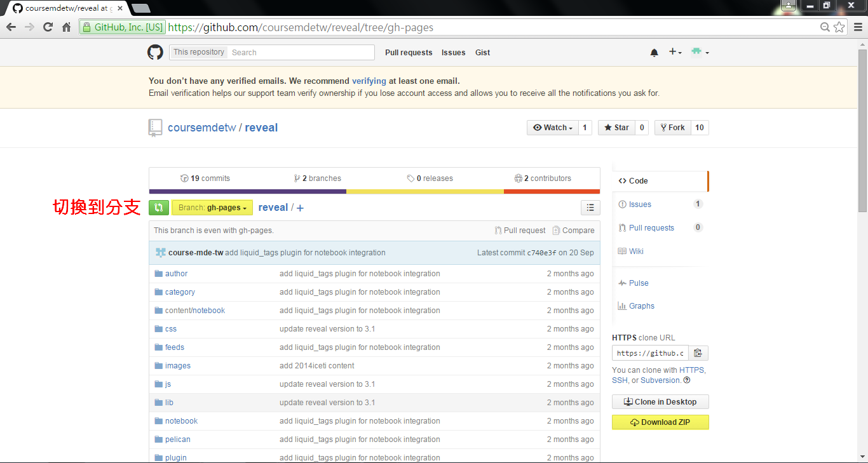Click the zoom magnifier icon in address bar
Screen dimensions: 868x463
coord(825,27)
